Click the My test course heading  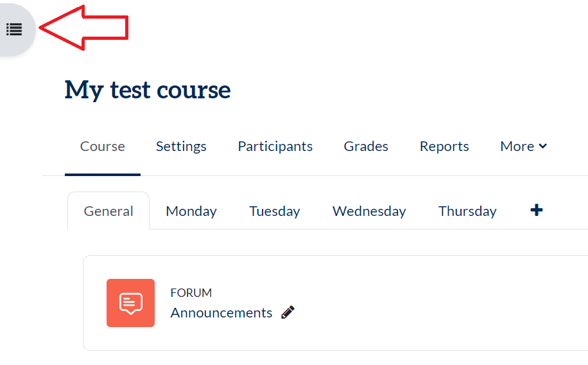point(148,90)
